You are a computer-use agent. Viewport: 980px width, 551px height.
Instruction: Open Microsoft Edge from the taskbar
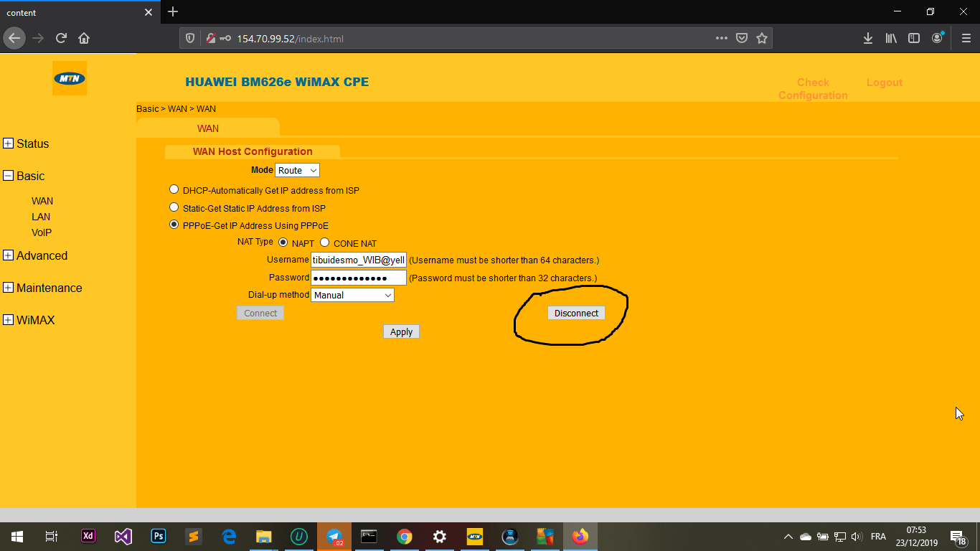click(x=229, y=536)
